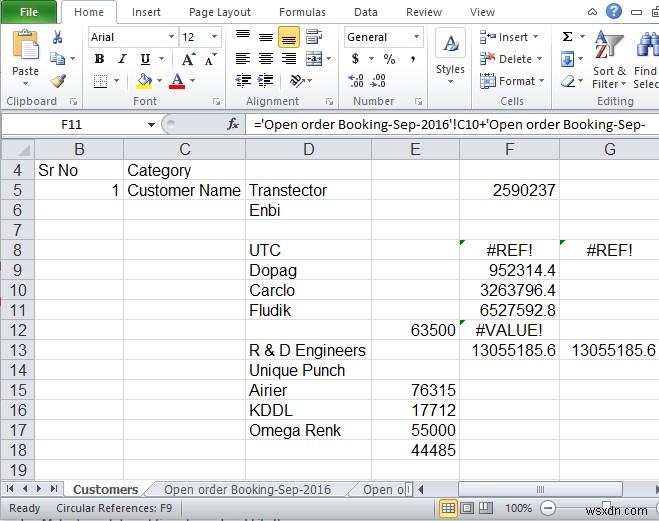The height and width of the screenshot is (521, 659).
Task: Align text right
Action: coord(289,58)
